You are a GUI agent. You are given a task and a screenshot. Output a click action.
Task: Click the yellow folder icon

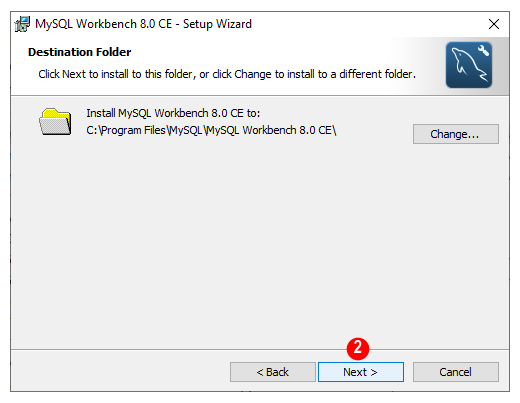(x=55, y=122)
